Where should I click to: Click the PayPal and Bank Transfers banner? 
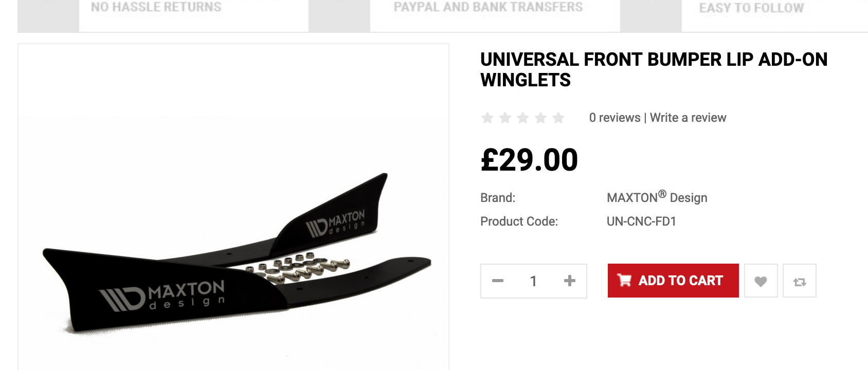click(x=488, y=8)
